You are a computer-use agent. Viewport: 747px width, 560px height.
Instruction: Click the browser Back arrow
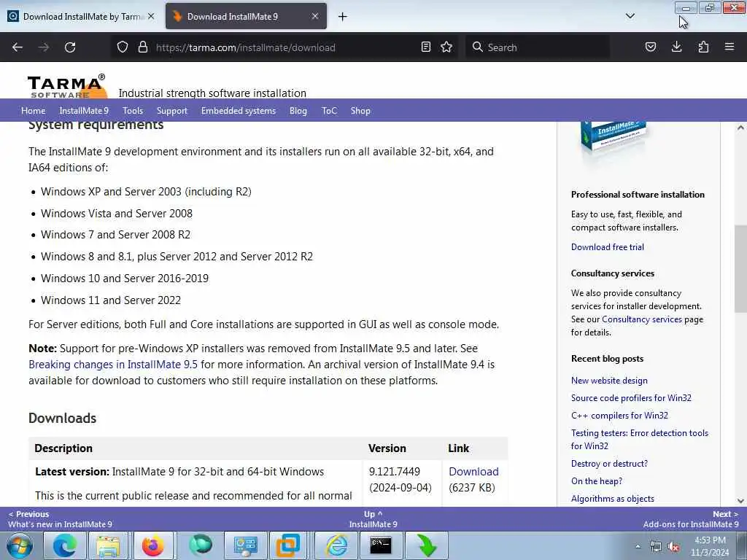click(x=18, y=47)
